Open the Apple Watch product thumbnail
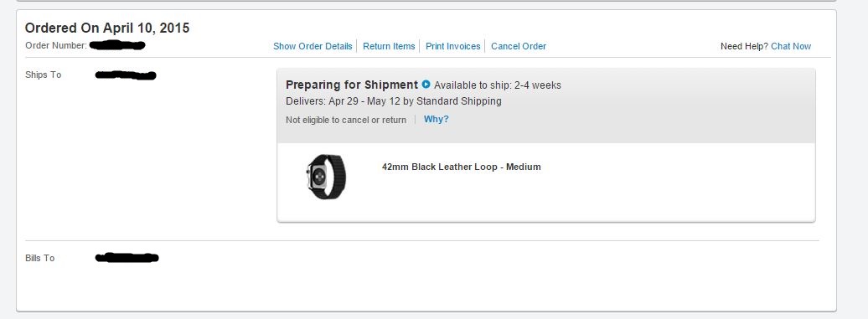 [x=326, y=177]
